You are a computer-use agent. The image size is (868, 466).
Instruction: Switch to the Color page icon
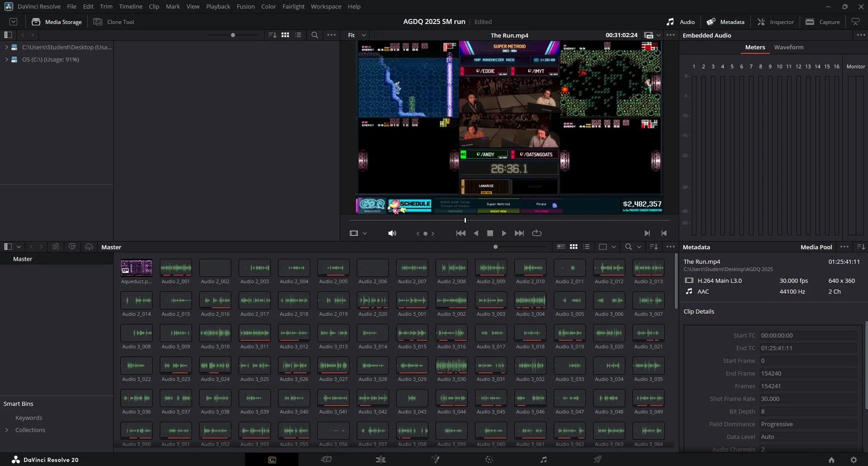pyautogui.click(x=489, y=460)
